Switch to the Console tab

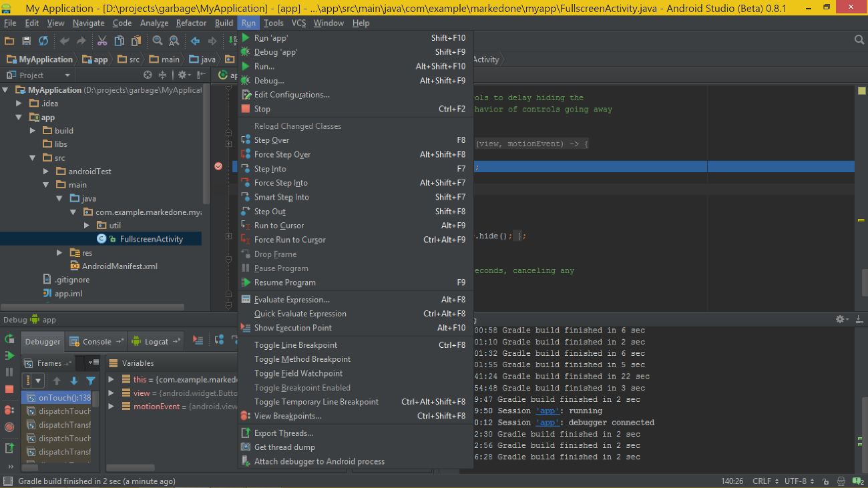(x=96, y=341)
